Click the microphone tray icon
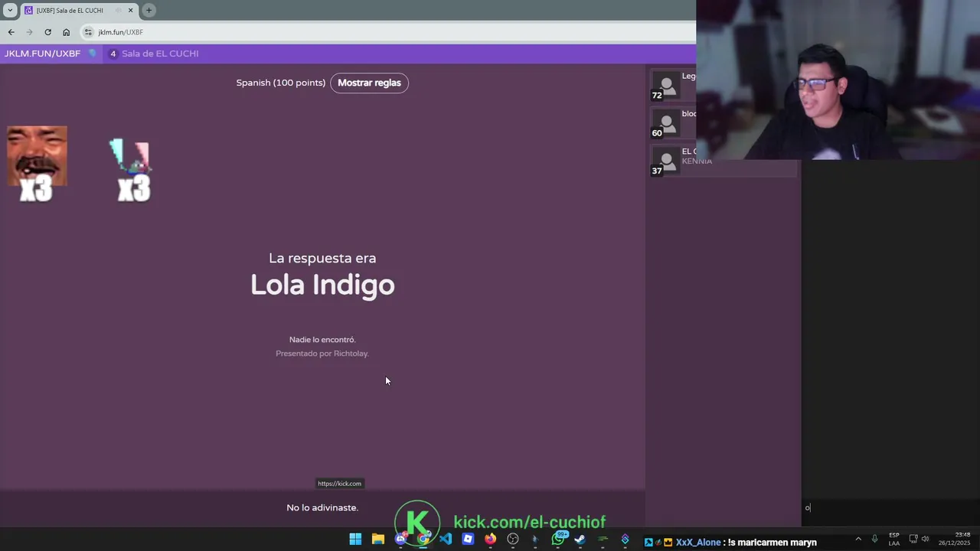The image size is (980, 551). 874,539
